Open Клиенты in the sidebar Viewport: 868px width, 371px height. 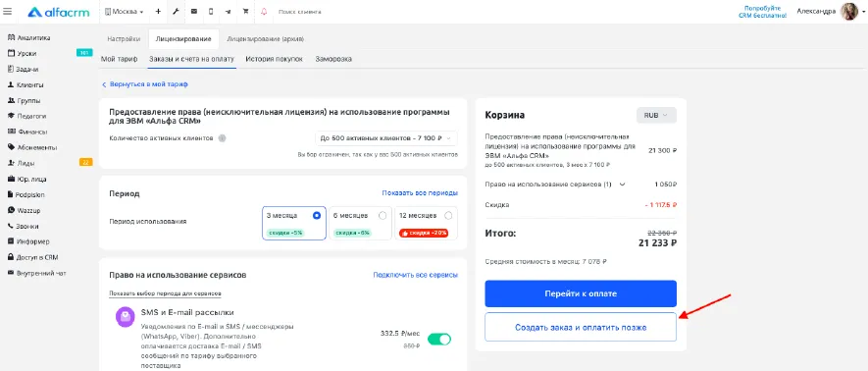[x=26, y=85]
